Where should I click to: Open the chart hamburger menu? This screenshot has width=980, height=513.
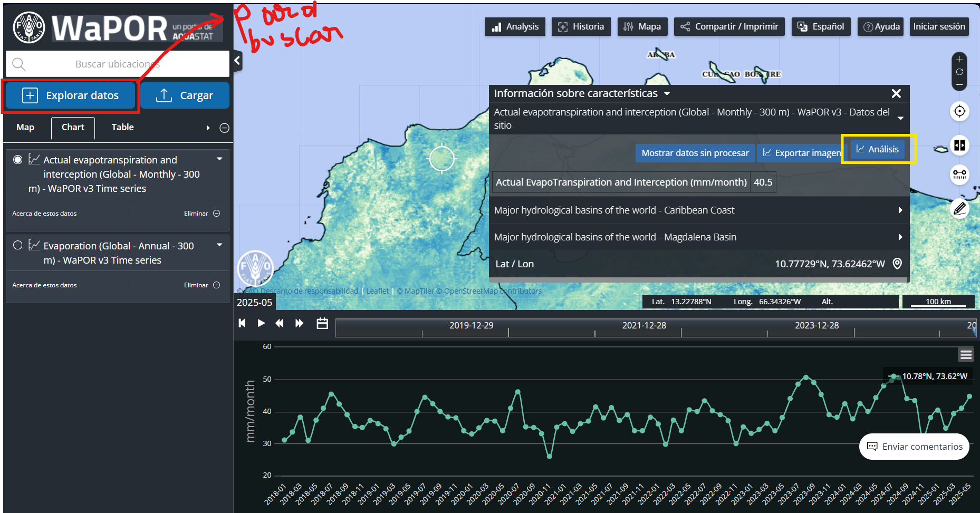coord(966,355)
